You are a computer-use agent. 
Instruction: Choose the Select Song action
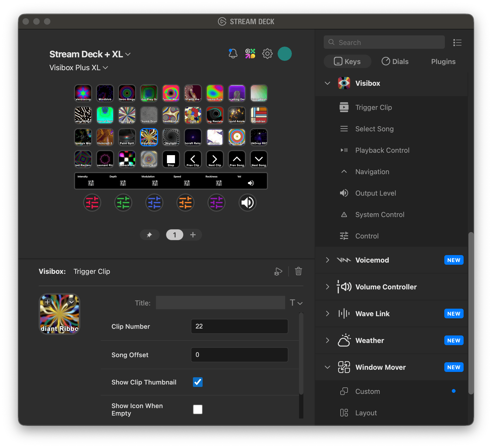(391, 129)
